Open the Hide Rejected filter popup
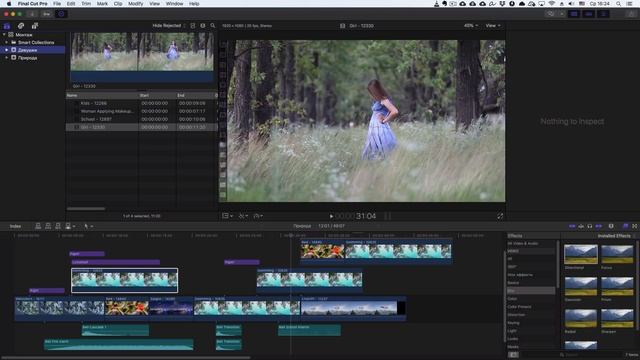 (168, 26)
